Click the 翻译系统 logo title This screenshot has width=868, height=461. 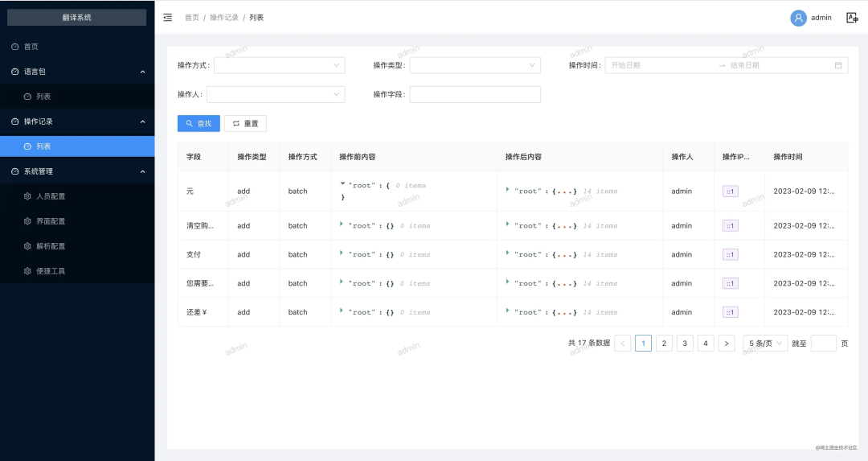click(x=77, y=17)
